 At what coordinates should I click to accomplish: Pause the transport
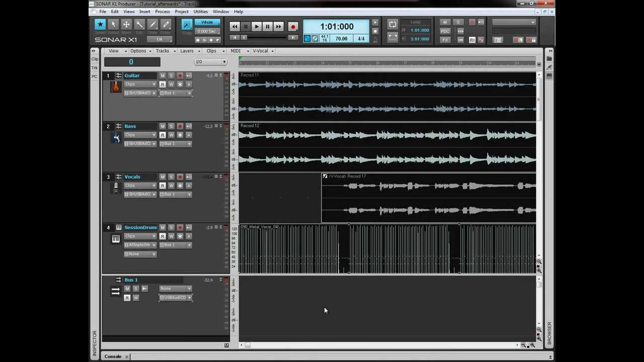268,27
